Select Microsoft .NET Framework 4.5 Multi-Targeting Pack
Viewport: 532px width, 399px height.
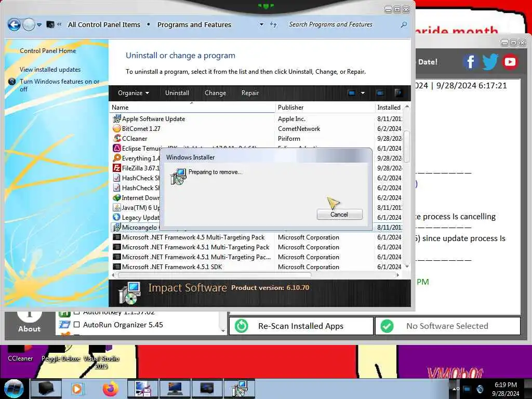click(257, 237)
